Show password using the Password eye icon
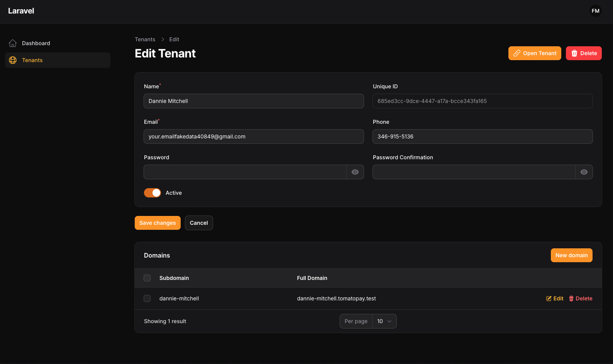Image resolution: width=613 pixels, height=364 pixels. (x=355, y=172)
